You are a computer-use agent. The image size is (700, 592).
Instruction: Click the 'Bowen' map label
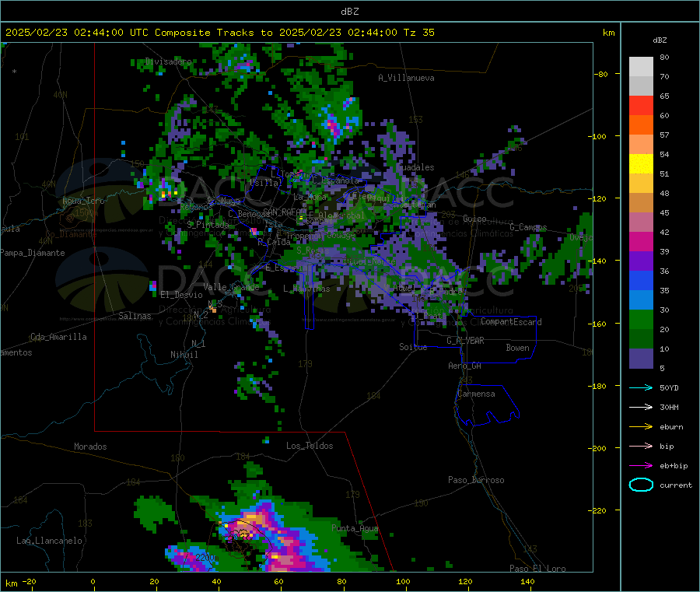tap(517, 348)
